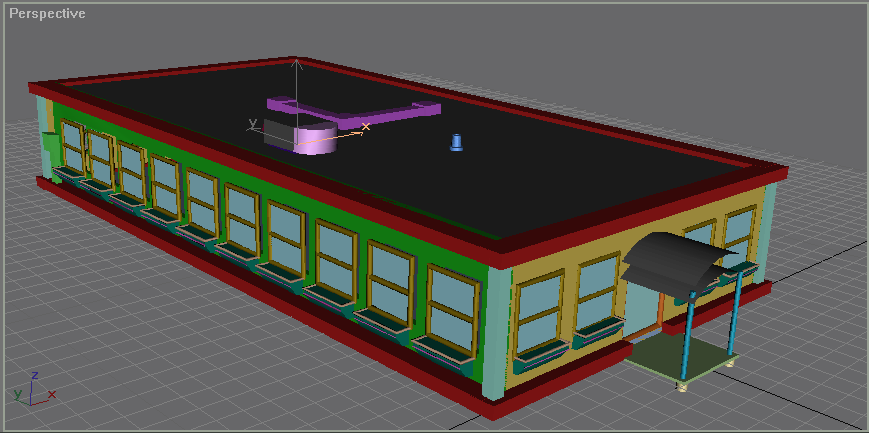Select the teal corner pillar of building

496,333
